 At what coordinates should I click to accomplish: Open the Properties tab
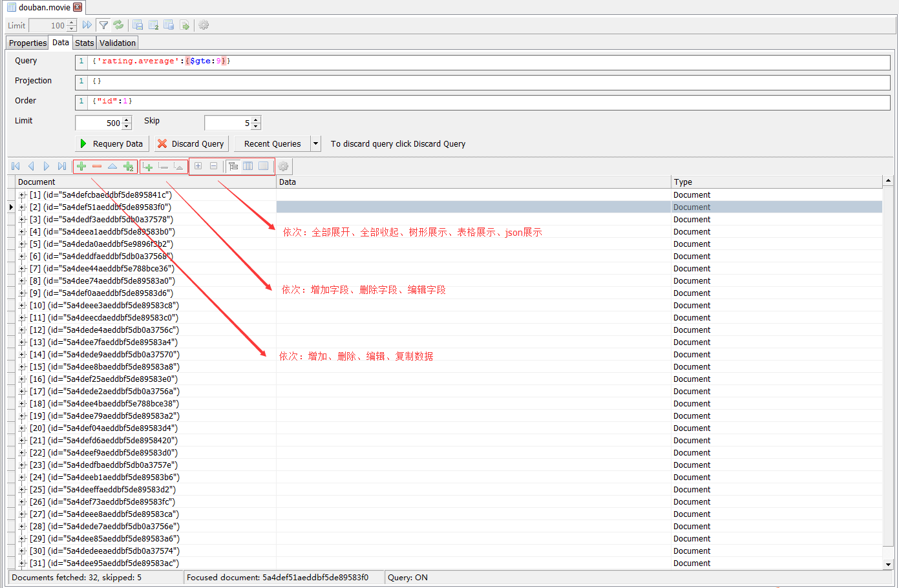pyautogui.click(x=26, y=42)
